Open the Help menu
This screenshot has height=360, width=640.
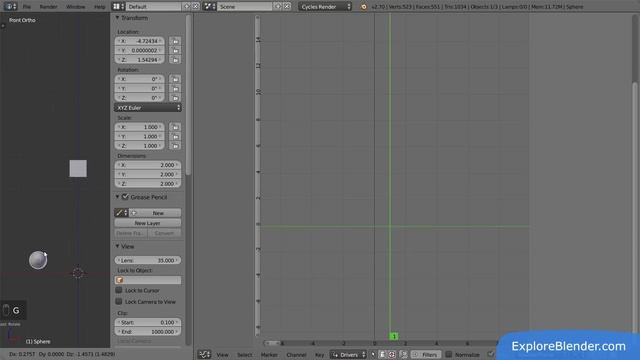coord(100,7)
